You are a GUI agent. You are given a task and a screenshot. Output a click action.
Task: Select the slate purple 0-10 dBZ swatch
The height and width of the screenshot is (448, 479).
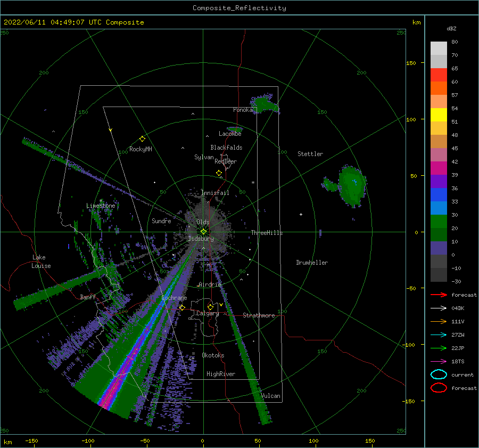439,248
